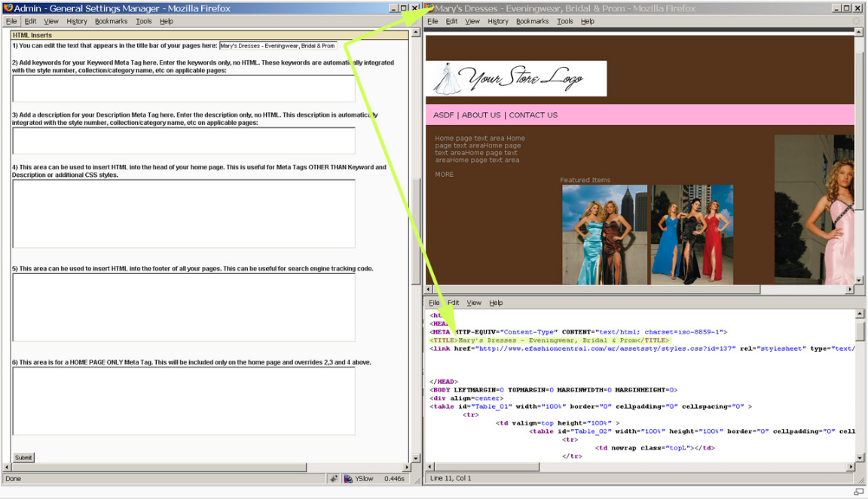
Task: Click the footer HTML insert text area
Action: tap(184, 307)
